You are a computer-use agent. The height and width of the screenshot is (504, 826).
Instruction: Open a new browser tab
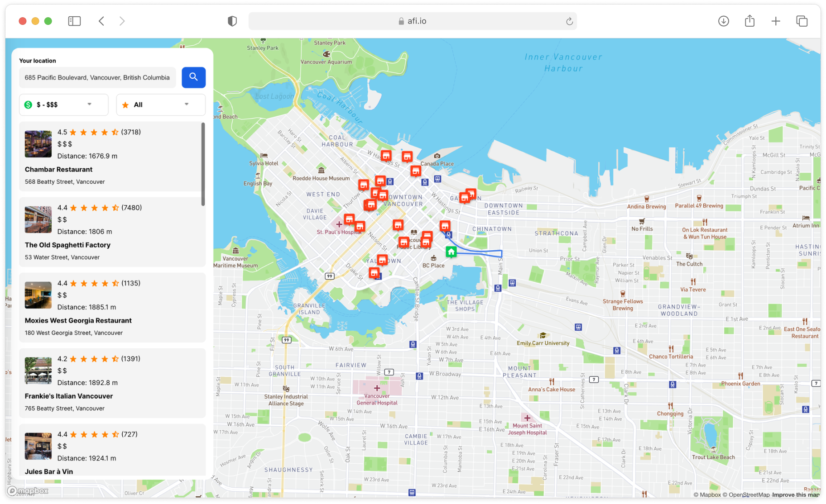(776, 21)
